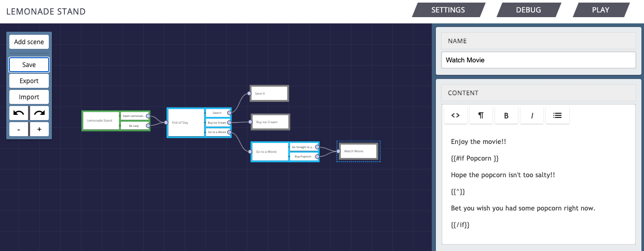644x251 pixels.
Task: Click the LEMONADE STAND project title
Action: (46, 11)
